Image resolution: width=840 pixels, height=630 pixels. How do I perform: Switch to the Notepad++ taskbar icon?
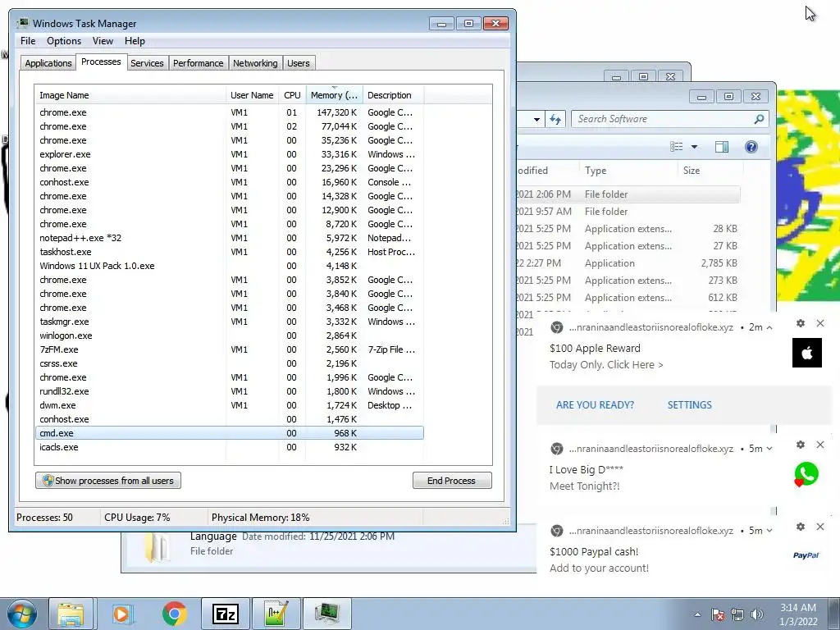[x=276, y=614]
